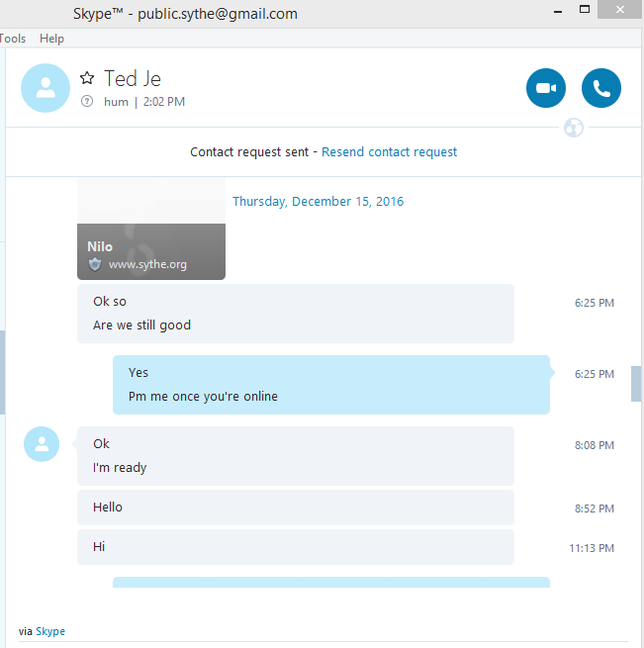Open the Tools menu
The width and height of the screenshot is (644, 648).
[x=13, y=39]
